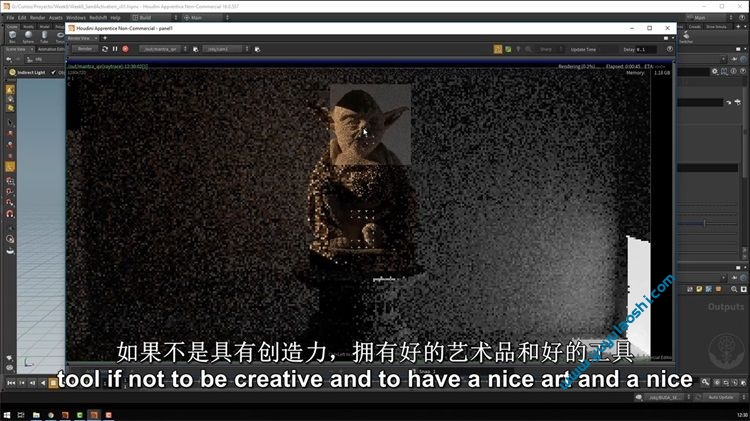Open the Assets menu
Viewport: 750px width, 421px height.
pos(55,18)
